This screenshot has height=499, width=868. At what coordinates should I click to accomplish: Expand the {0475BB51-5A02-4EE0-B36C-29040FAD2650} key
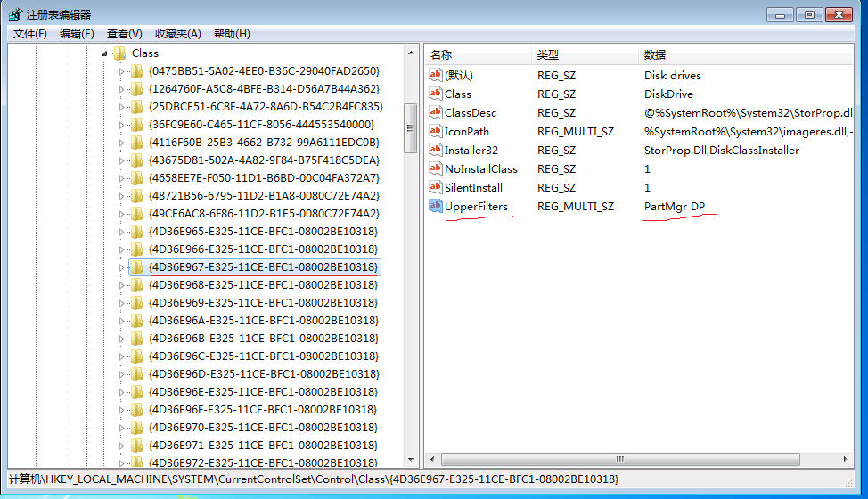(x=121, y=71)
